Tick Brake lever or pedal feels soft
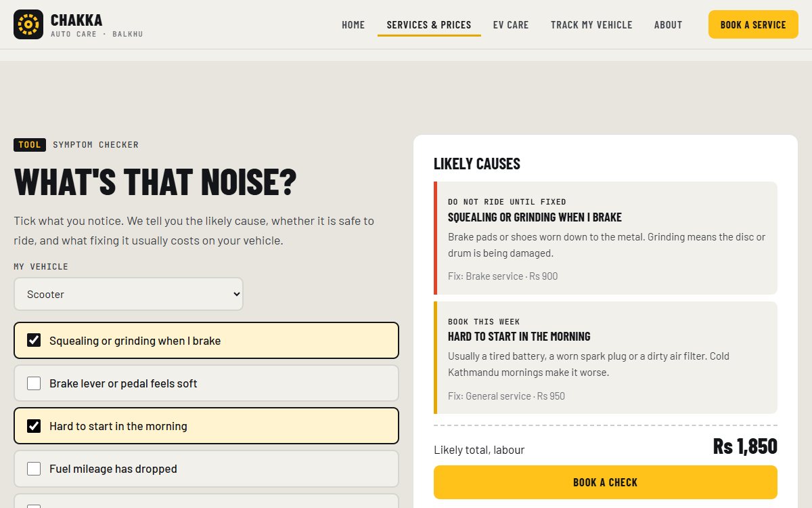Screen dimensions: 812x508 click(x=34, y=383)
